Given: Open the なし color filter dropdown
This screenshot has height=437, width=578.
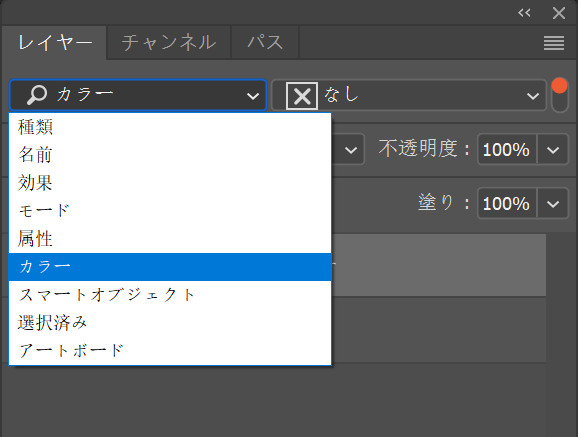Looking at the screenshot, I should pos(409,95).
